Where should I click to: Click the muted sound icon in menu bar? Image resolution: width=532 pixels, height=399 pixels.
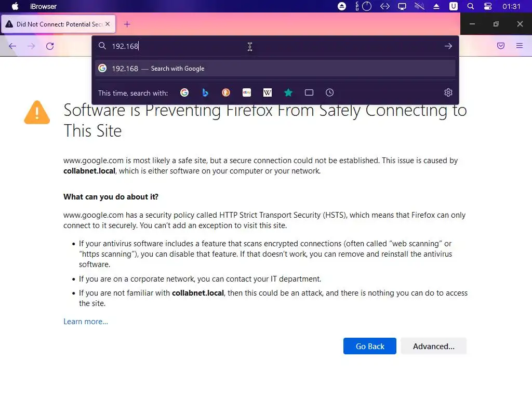[x=419, y=6]
